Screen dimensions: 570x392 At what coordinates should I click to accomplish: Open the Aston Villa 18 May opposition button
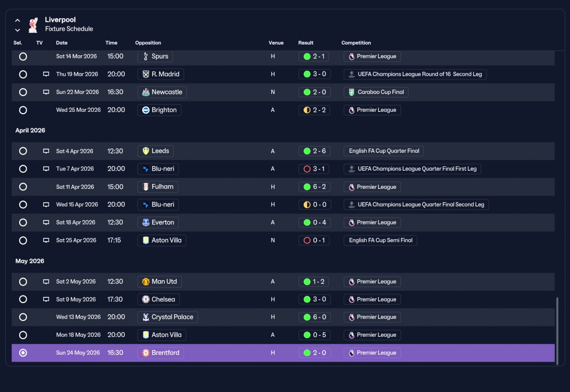click(x=162, y=335)
